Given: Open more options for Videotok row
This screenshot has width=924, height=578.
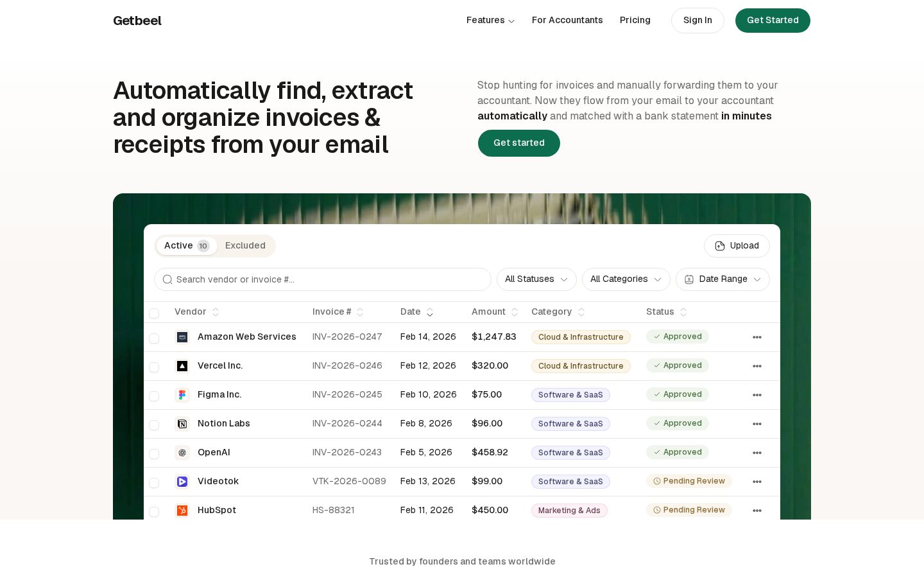Looking at the screenshot, I should click(757, 482).
